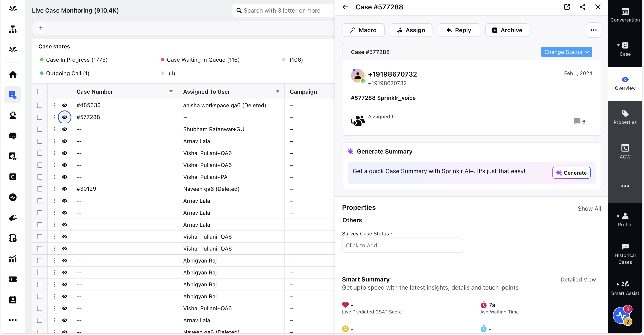Screen dimensions: 644x335
Task: Open the hierarchy icon in left sidebar
Action: [x=13, y=29]
